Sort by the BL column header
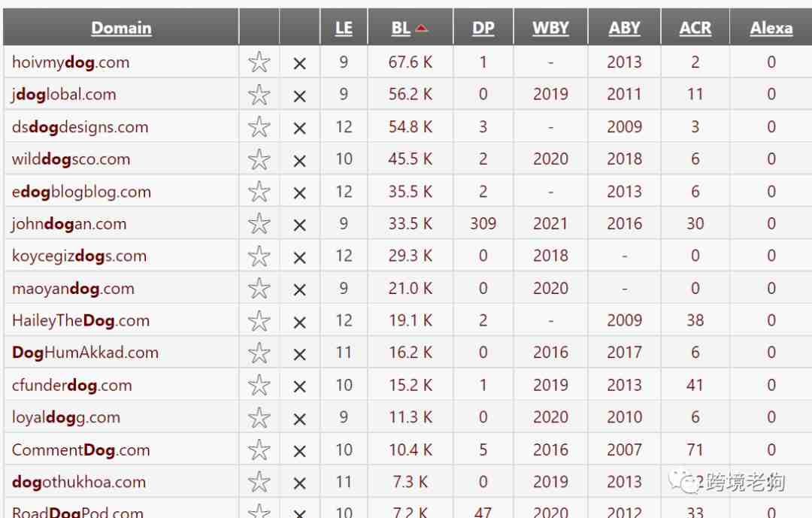The height and width of the screenshot is (518, 812). click(401, 28)
